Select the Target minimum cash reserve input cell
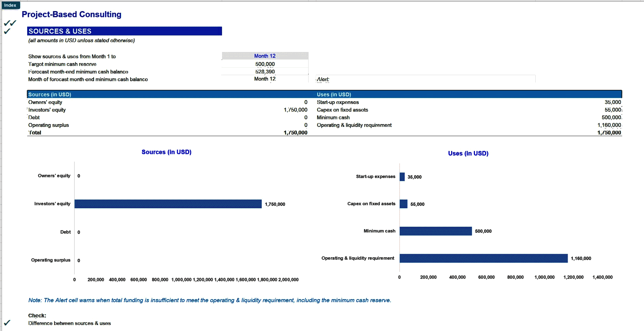 coord(265,64)
